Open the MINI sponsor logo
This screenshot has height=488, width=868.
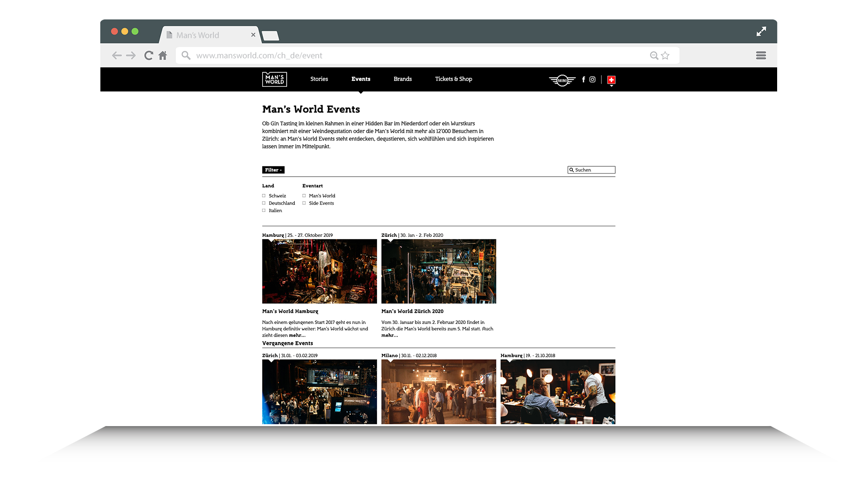click(562, 80)
